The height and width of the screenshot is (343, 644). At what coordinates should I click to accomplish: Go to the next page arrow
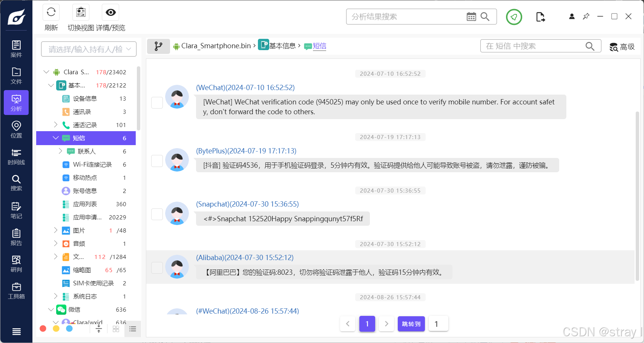coord(386,324)
